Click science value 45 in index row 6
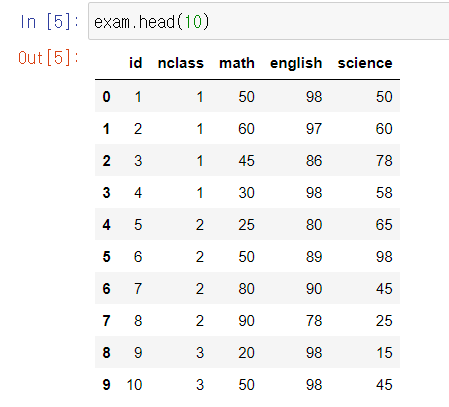Viewport: 449px width, 407px height. point(384,289)
